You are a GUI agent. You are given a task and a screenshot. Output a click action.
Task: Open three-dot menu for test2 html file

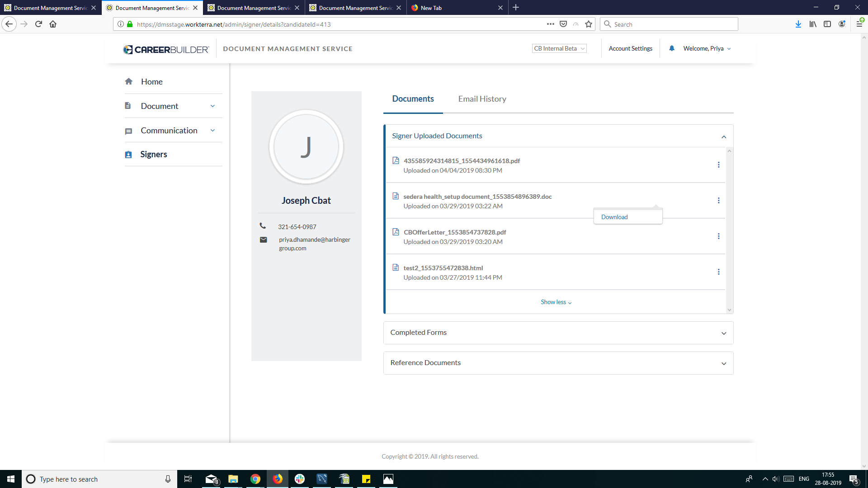tap(718, 272)
